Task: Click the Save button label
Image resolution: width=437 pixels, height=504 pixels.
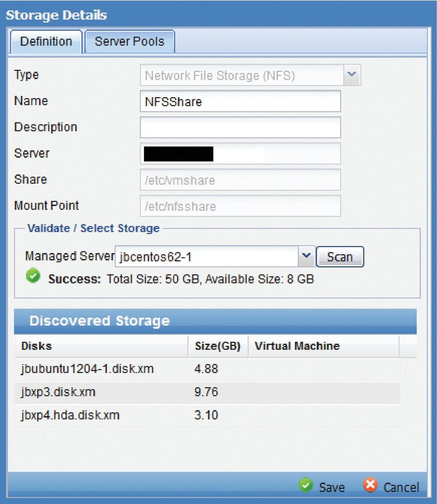Action: (x=331, y=487)
